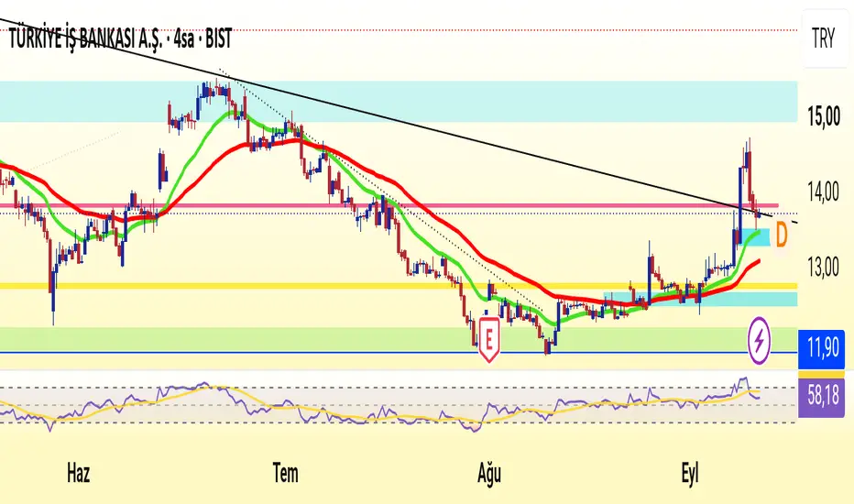Open the TRY currency selector
Screen dimensions: 854x504
point(823,38)
